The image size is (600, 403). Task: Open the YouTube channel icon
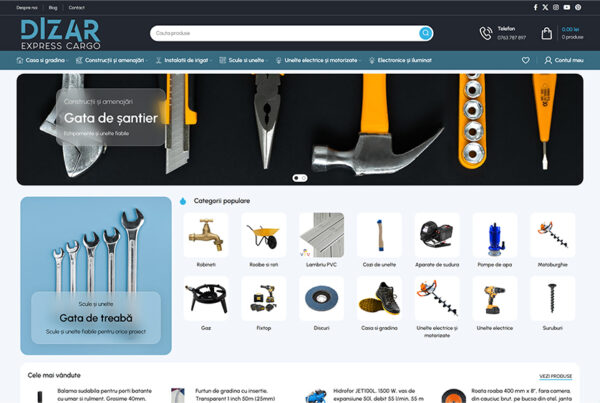(x=567, y=7)
